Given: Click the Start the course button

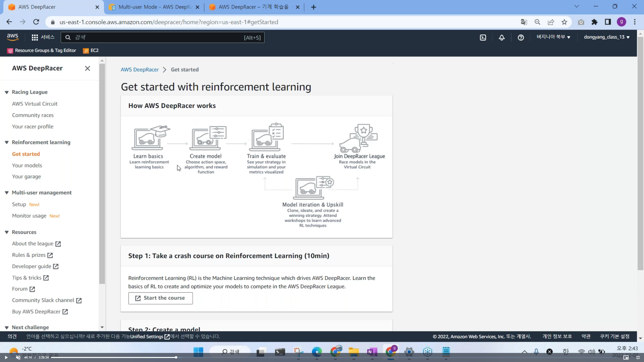Looking at the screenshot, I should 160,298.
